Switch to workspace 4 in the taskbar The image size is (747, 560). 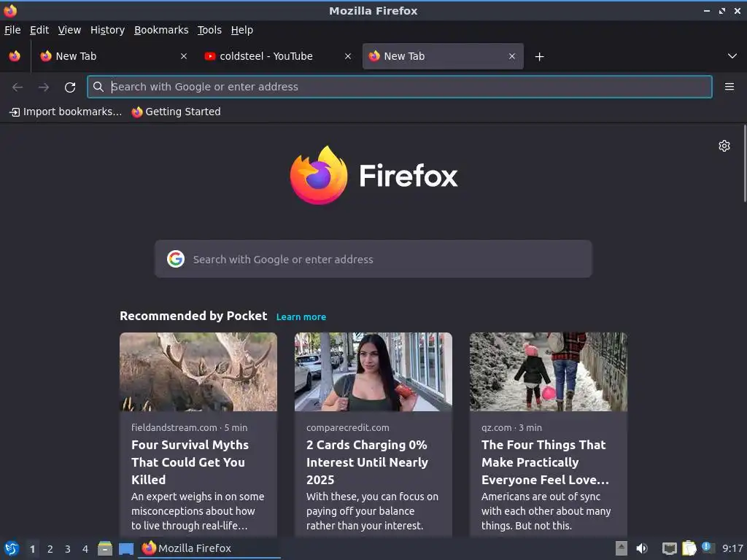click(x=85, y=549)
